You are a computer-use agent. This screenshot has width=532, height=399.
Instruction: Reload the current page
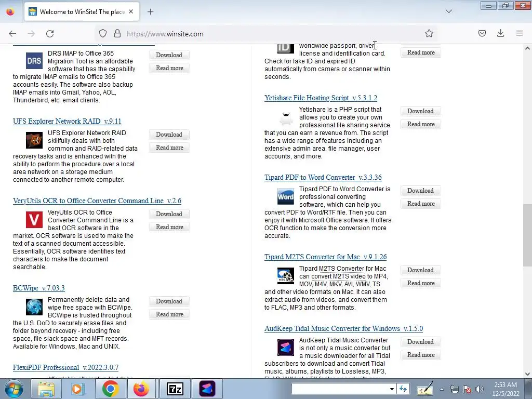50,34
